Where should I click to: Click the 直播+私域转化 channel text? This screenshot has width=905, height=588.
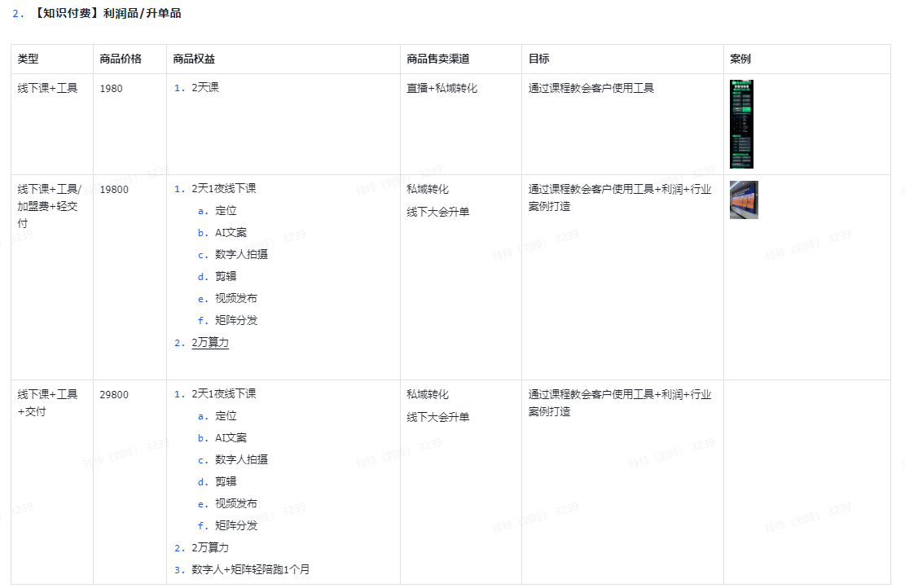click(442, 89)
